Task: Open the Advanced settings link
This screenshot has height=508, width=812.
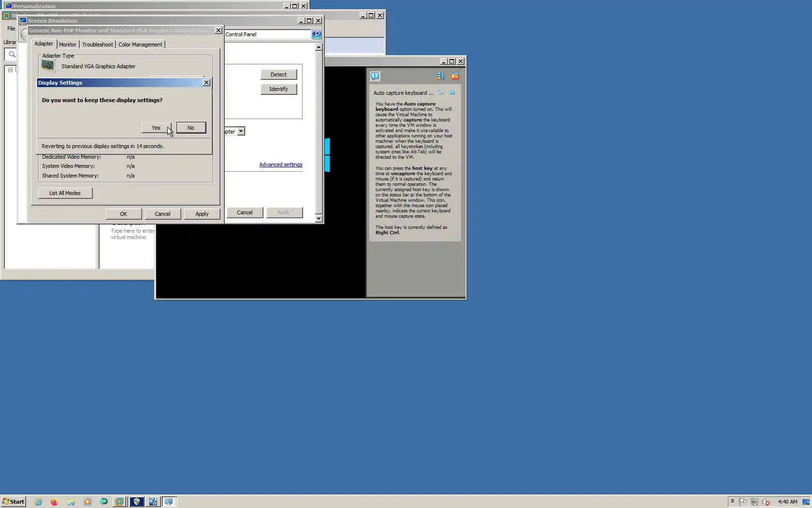Action: coord(281,164)
